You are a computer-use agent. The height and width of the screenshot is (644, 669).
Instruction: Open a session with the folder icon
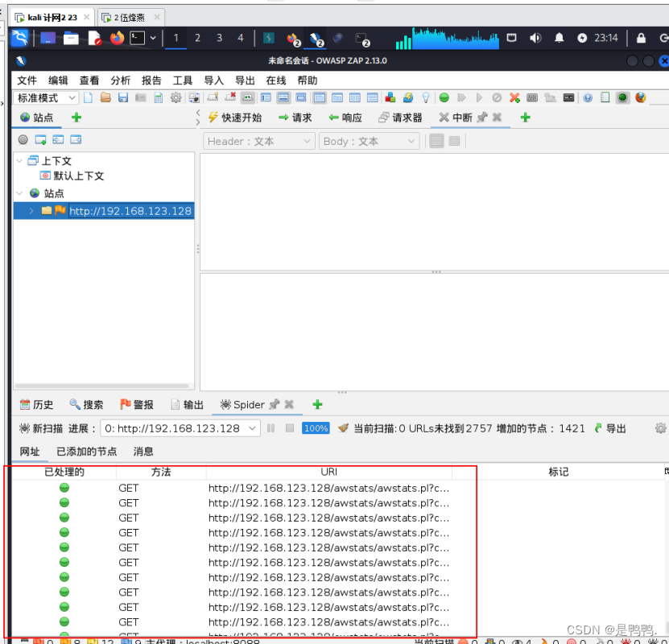coord(105,97)
